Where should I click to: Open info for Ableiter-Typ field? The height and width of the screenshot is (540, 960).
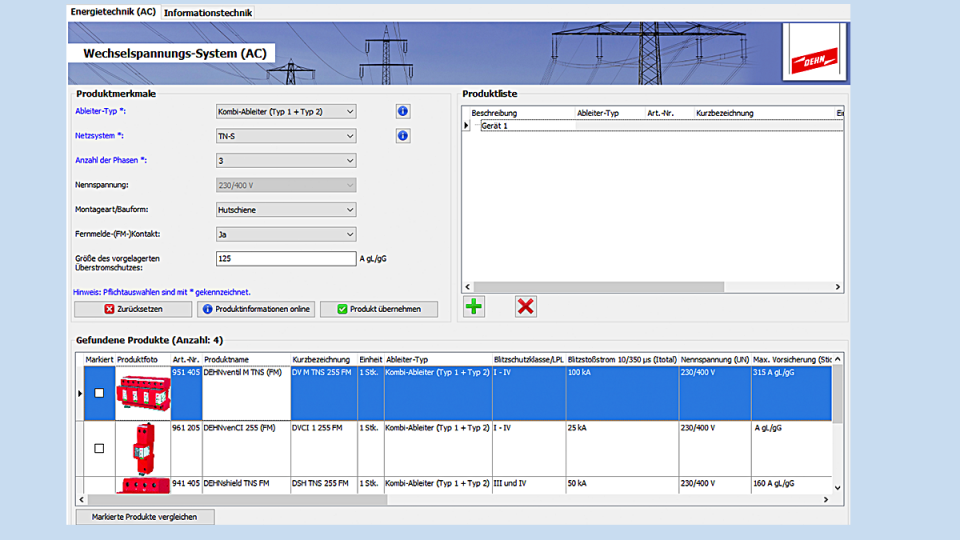click(402, 111)
